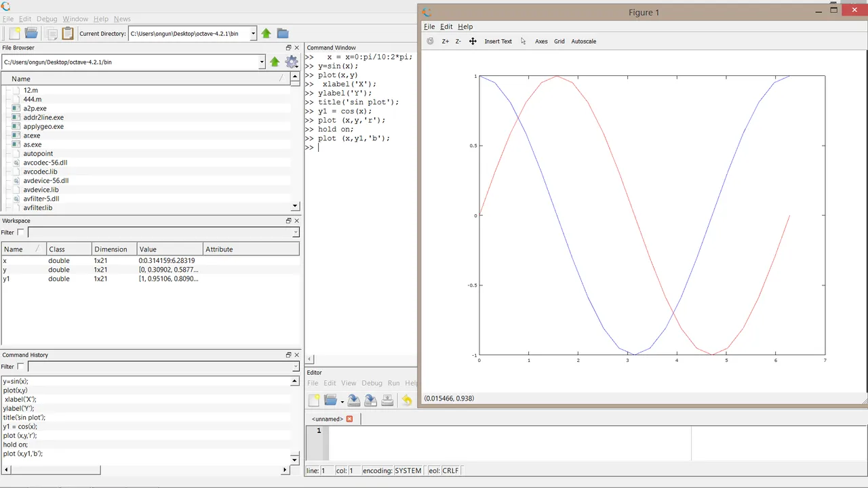Open an existing file from main toolbar
The image size is (868, 488).
click(x=31, y=33)
